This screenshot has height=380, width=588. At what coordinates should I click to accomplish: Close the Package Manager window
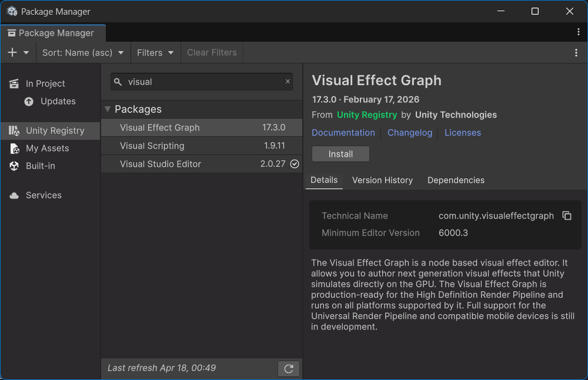(x=570, y=11)
